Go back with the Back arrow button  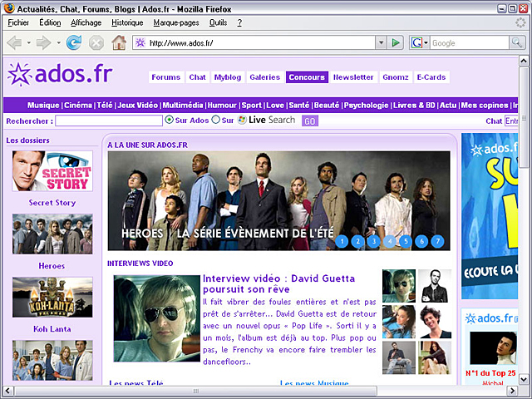[14, 43]
